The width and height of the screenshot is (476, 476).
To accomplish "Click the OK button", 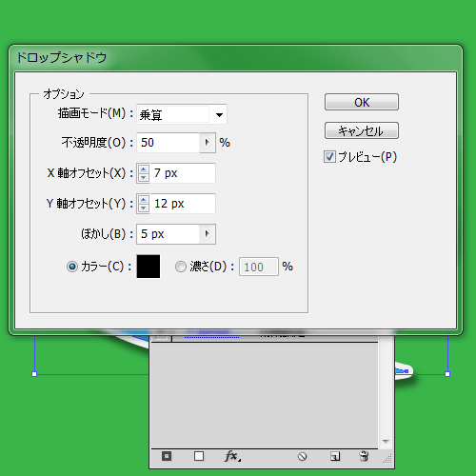I will [x=362, y=102].
